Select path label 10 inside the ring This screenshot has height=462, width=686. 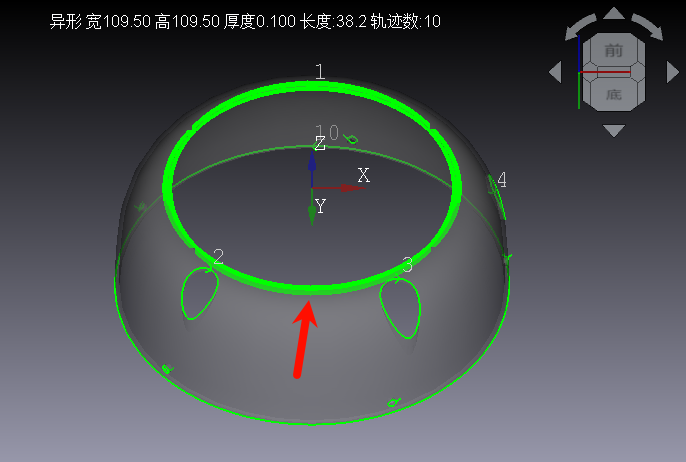[328, 133]
